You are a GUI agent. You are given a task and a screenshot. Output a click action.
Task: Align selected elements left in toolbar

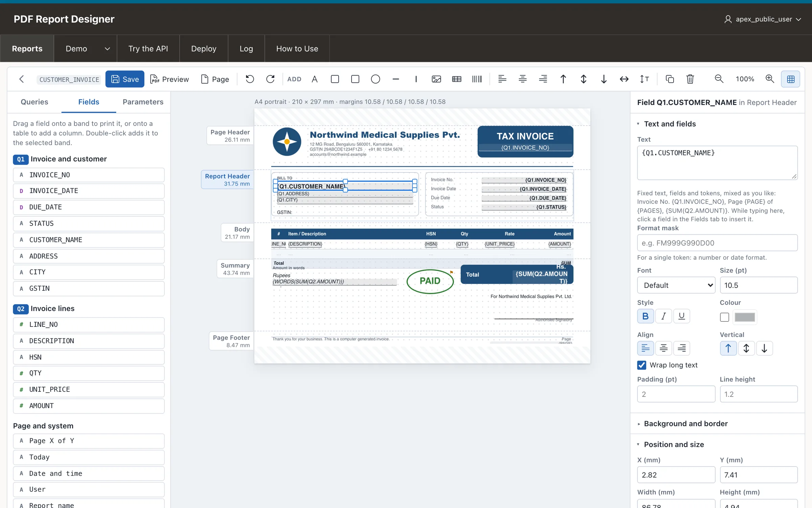502,79
